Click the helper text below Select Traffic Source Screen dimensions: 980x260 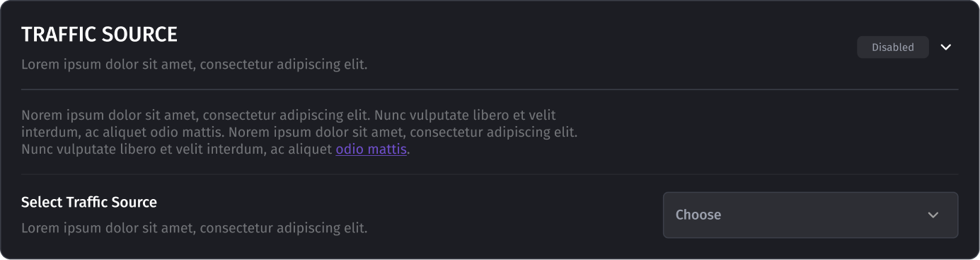194,228
